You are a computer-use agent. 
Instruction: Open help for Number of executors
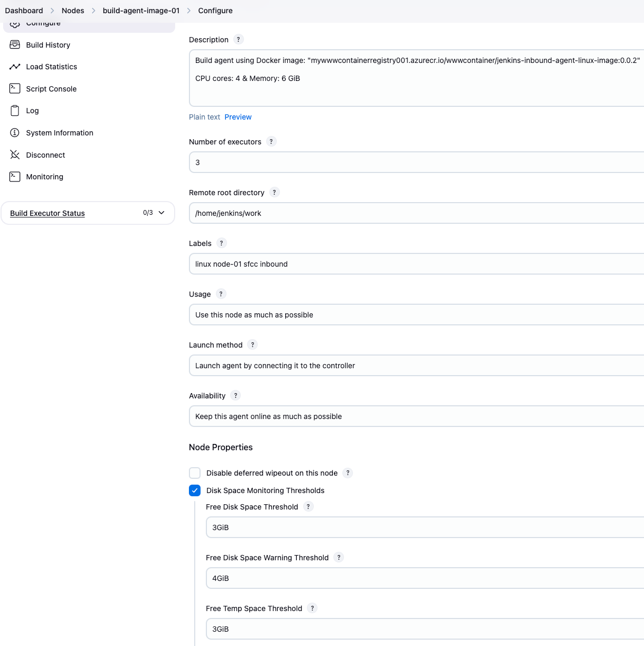point(271,142)
